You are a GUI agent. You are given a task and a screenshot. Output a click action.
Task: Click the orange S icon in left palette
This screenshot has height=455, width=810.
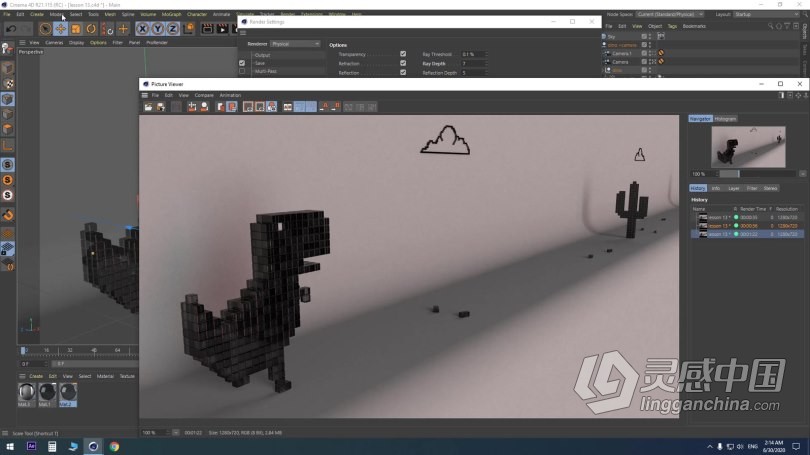coord(8,180)
